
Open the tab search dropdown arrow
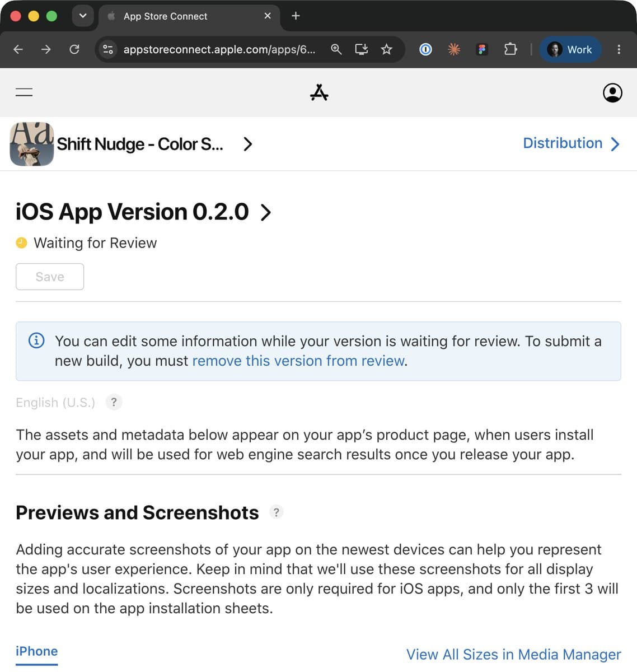coord(83,16)
